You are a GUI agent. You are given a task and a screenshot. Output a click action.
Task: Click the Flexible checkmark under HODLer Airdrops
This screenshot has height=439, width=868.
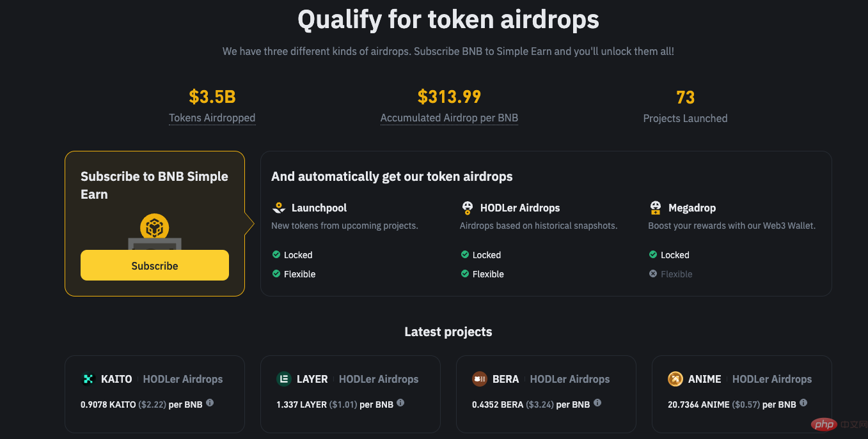pyautogui.click(x=465, y=273)
